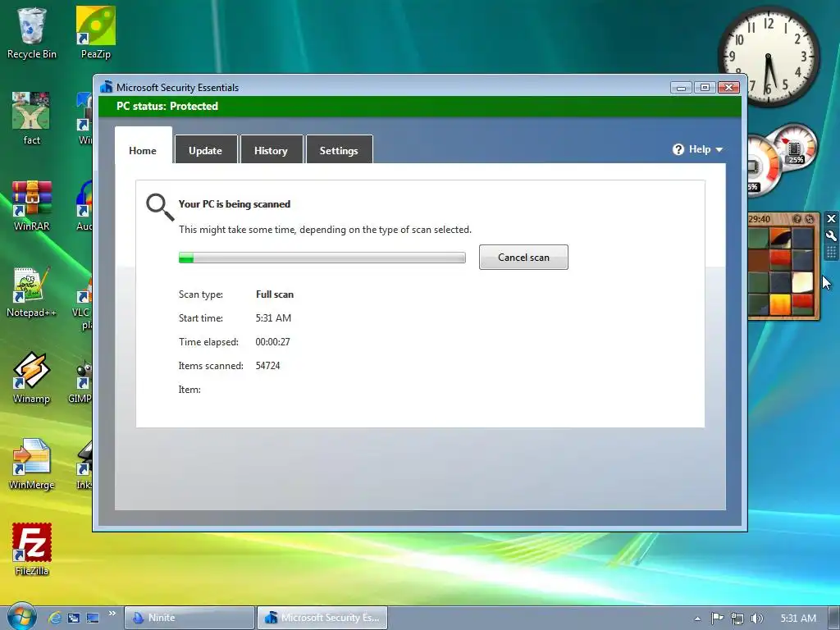Select the 'fact' desktop icon
The height and width of the screenshot is (630, 840).
pyautogui.click(x=32, y=119)
